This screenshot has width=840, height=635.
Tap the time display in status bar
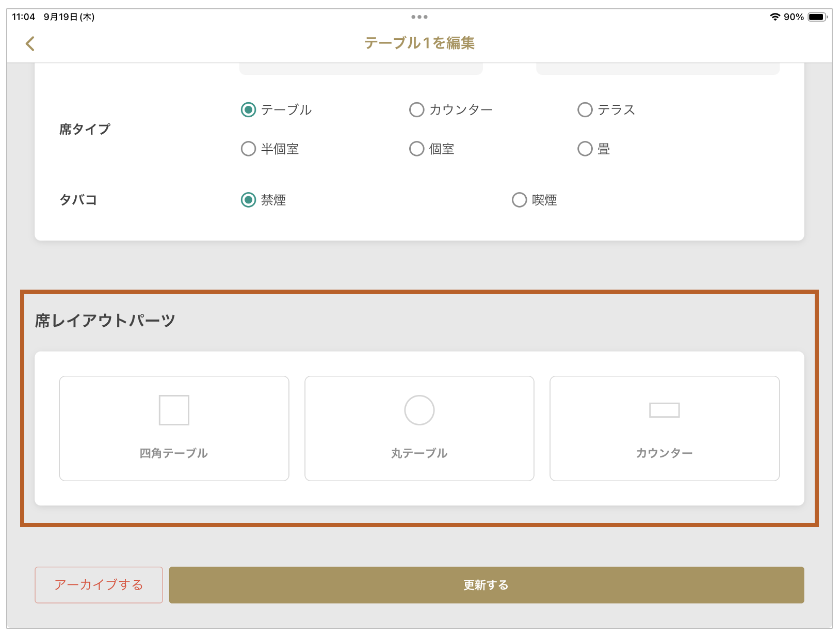[24, 17]
